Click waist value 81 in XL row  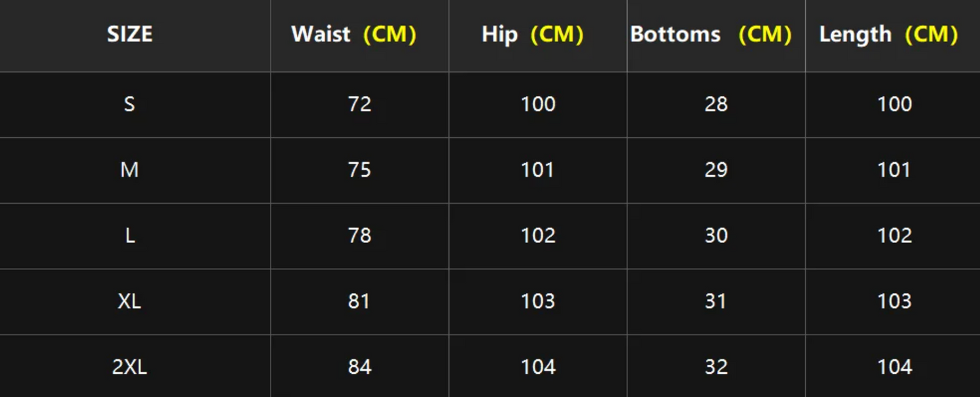[x=359, y=301]
